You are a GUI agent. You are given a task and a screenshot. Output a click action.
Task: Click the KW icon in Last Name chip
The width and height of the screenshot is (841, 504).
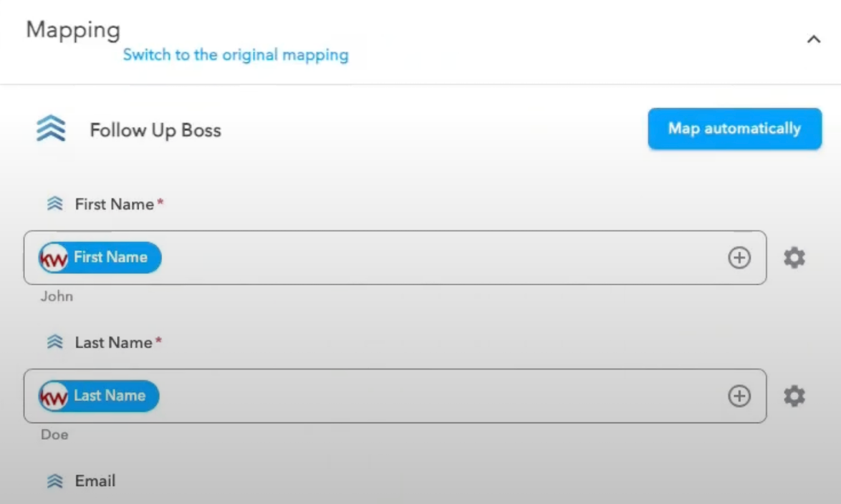tap(54, 396)
